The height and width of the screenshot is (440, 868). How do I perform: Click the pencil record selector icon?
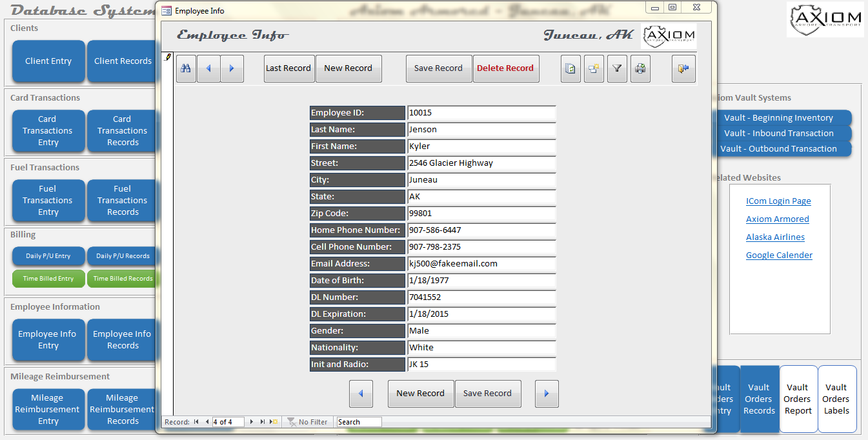click(168, 57)
